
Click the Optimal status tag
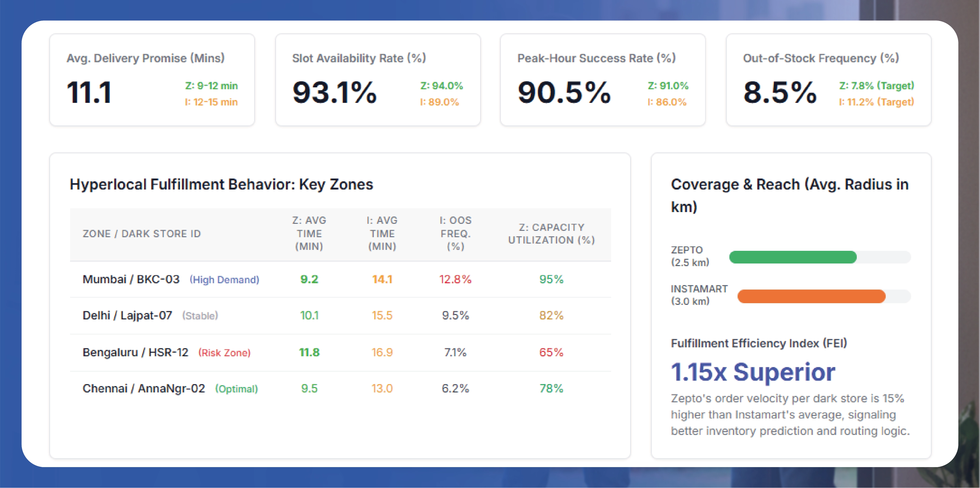point(236,389)
